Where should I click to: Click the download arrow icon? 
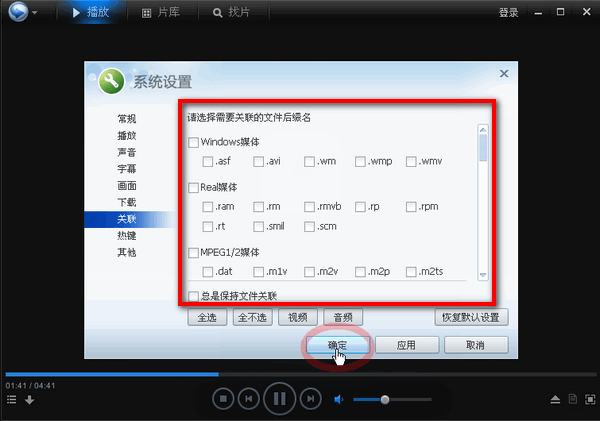coord(29,400)
